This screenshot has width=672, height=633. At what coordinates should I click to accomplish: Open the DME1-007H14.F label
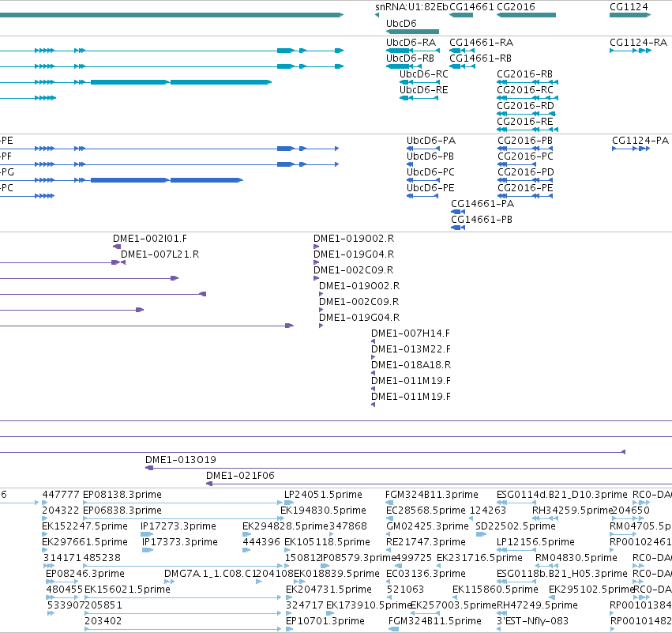pos(411,333)
